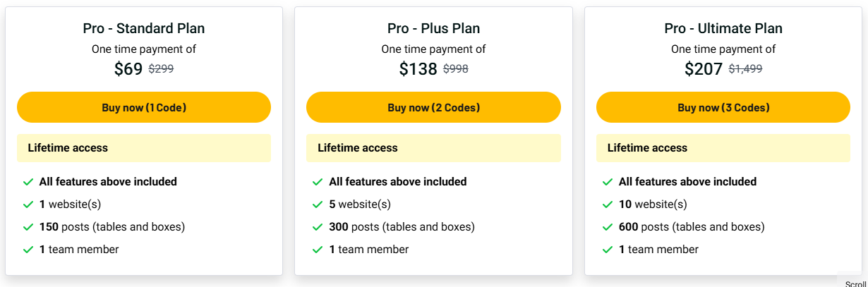Click the checkmark next to 5 website(s)
The height and width of the screenshot is (287, 868).
coord(318,204)
